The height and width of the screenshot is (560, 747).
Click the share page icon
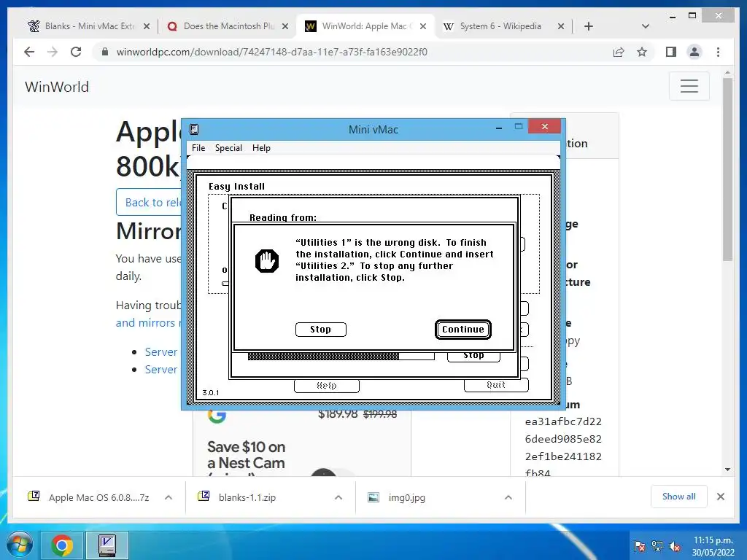pyautogui.click(x=619, y=52)
